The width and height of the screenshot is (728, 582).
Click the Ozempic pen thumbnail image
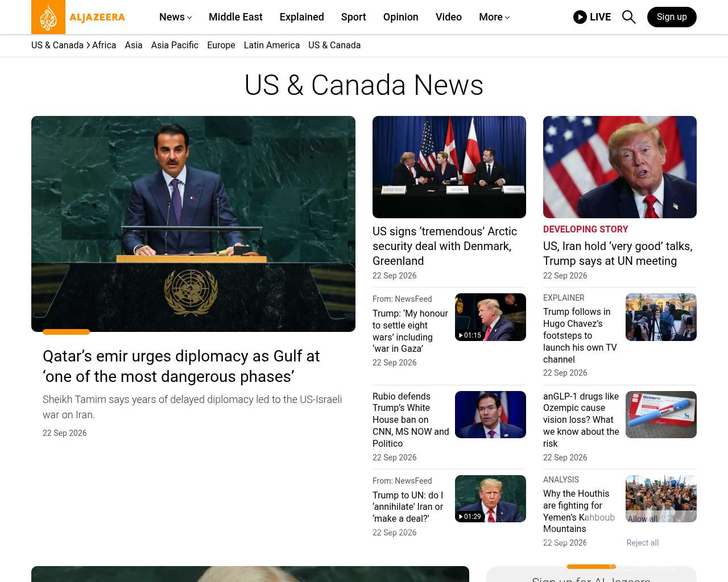661,414
